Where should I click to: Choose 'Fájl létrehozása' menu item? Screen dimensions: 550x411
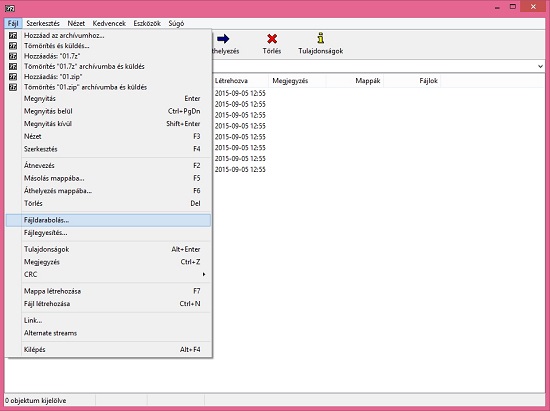coord(108,304)
